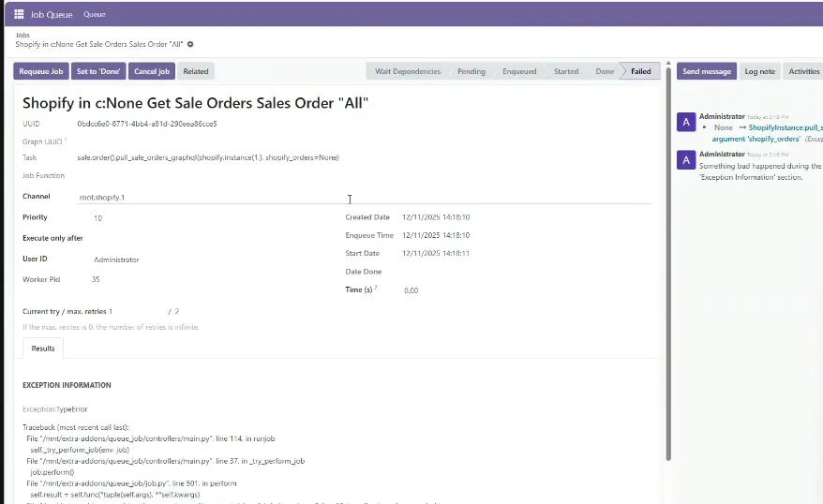Switch to the Log note tab
The image size is (823, 504).
click(x=759, y=71)
